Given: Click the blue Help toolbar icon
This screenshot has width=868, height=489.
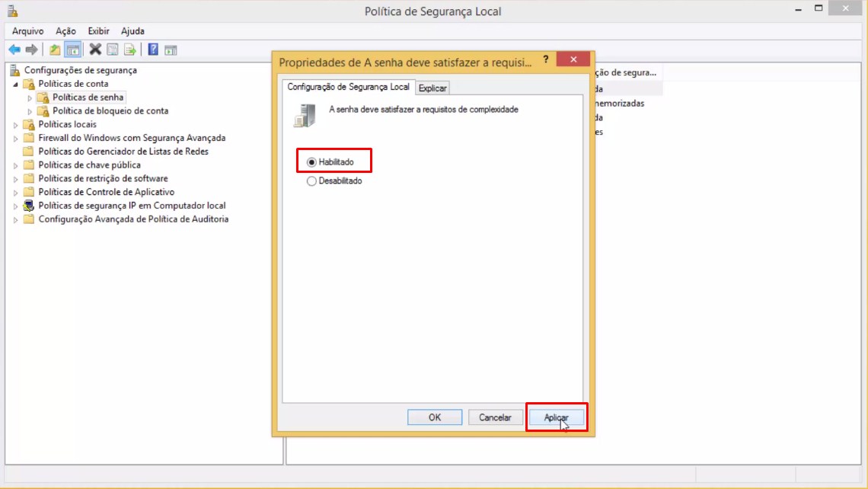Looking at the screenshot, I should [153, 50].
